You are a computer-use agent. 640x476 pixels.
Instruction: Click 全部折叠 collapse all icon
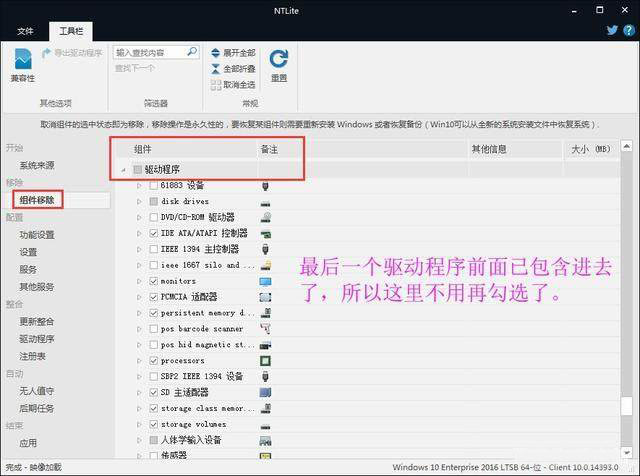(216, 69)
